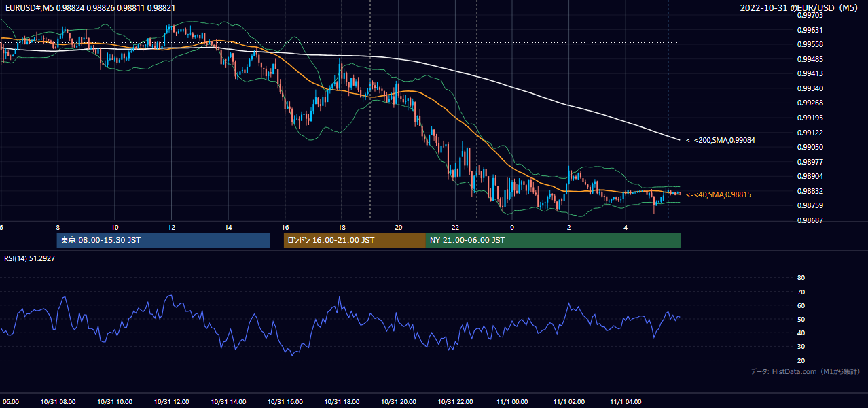This screenshot has height=408, width=868.
Task: Click hour tick 2 under the price chart
Action: (568, 227)
